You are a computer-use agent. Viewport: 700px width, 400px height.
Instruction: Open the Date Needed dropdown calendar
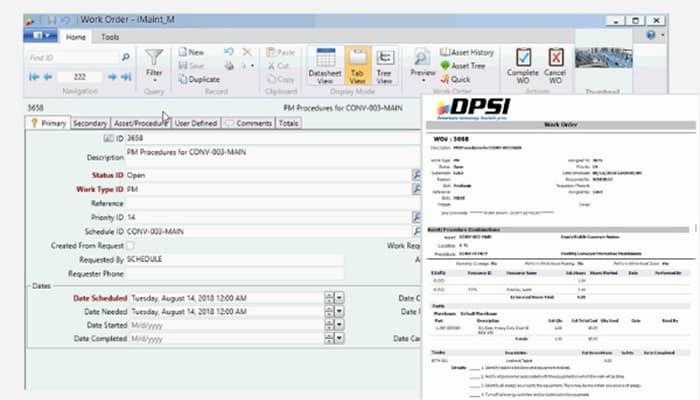point(339,311)
